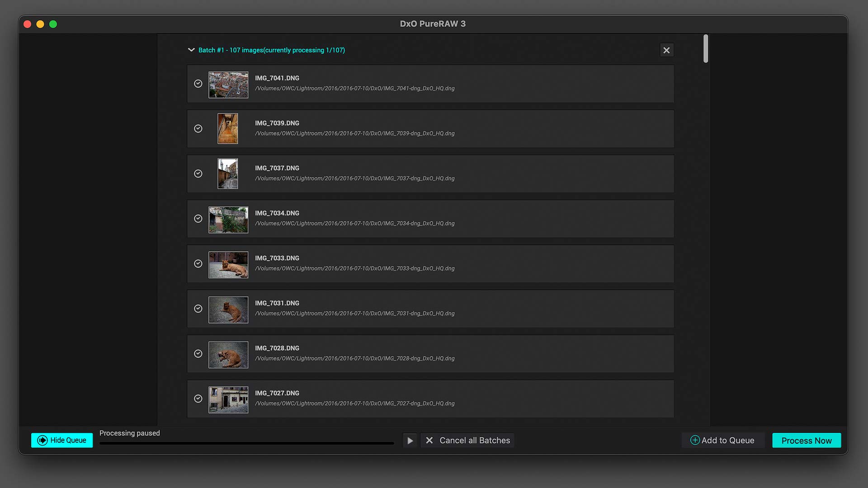Toggle the check circle for IMG_7028.DNG

(198, 354)
